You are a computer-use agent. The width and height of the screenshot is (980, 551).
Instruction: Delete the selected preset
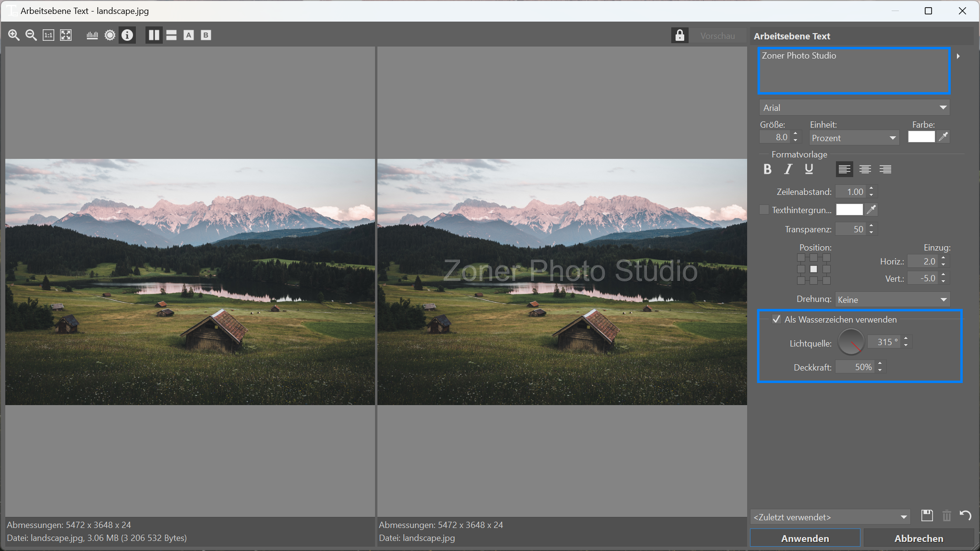tap(946, 515)
